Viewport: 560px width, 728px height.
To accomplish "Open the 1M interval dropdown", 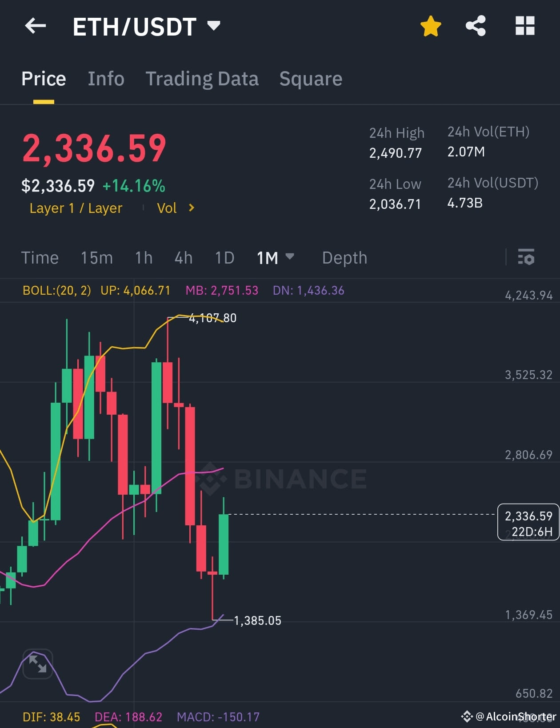I will [275, 258].
